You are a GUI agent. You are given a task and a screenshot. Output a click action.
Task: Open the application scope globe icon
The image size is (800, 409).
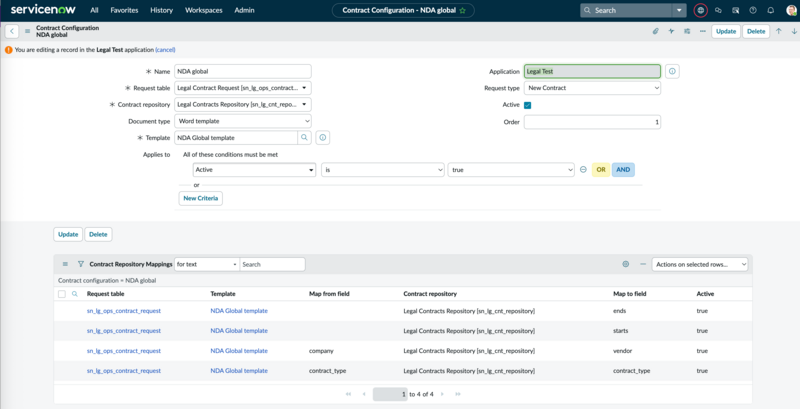[701, 10]
